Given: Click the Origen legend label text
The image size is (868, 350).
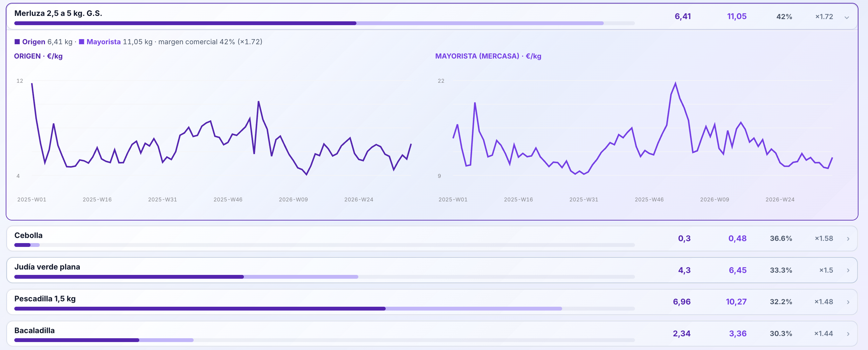Looking at the screenshot, I should click(x=34, y=42).
